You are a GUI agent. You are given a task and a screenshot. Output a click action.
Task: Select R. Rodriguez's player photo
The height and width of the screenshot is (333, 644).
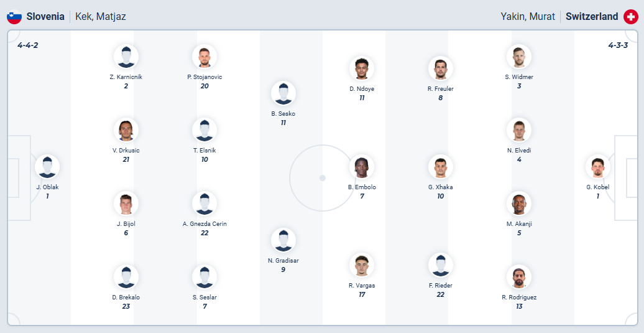pyautogui.click(x=518, y=277)
